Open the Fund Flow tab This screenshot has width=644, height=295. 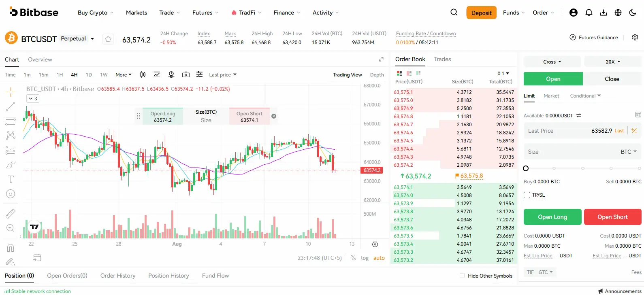tap(215, 276)
